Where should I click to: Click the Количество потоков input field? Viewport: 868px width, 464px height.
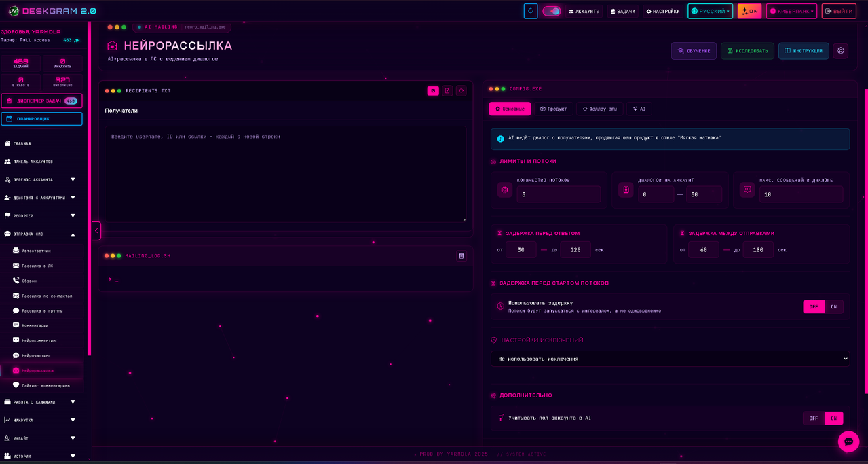click(x=559, y=194)
